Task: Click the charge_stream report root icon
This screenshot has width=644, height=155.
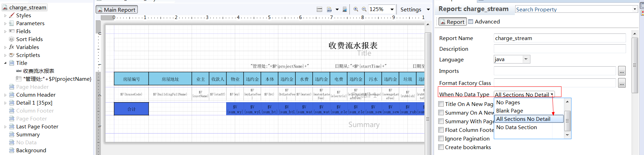Action: [5, 7]
